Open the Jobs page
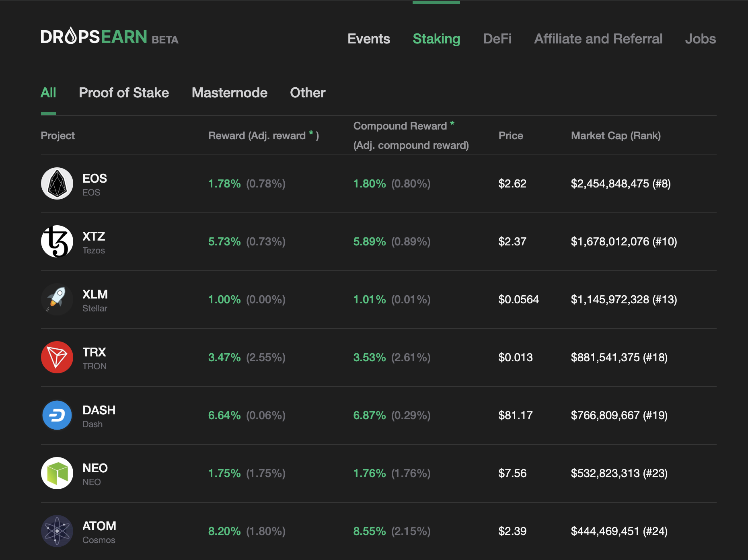The image size is (748, 560). click(x=701, y=39)
